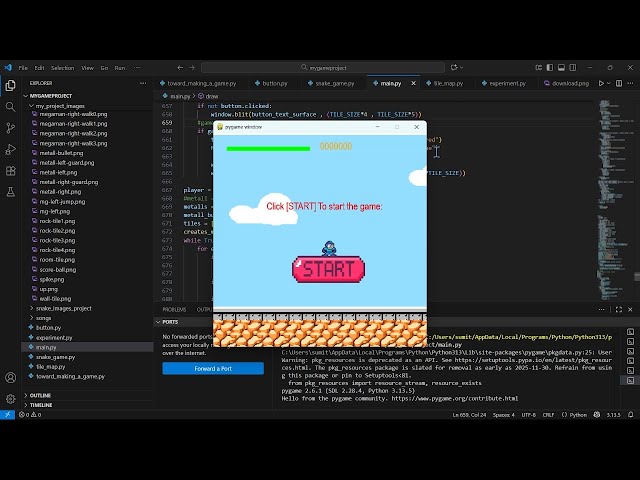
Task: Open the File menu
Action: (x=23, y=68)
